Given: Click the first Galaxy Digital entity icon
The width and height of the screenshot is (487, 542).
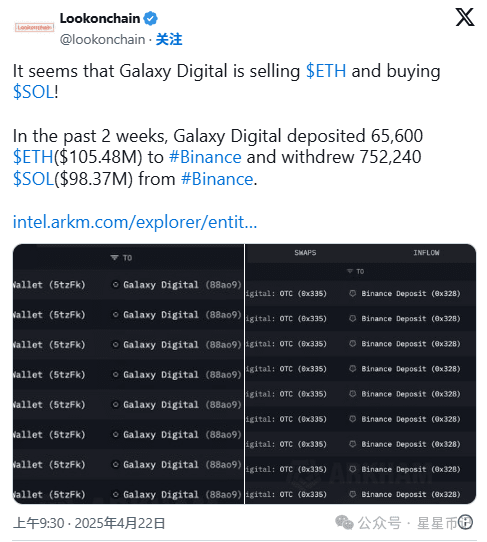Looking at the screenshot, I should pos(115,284).
